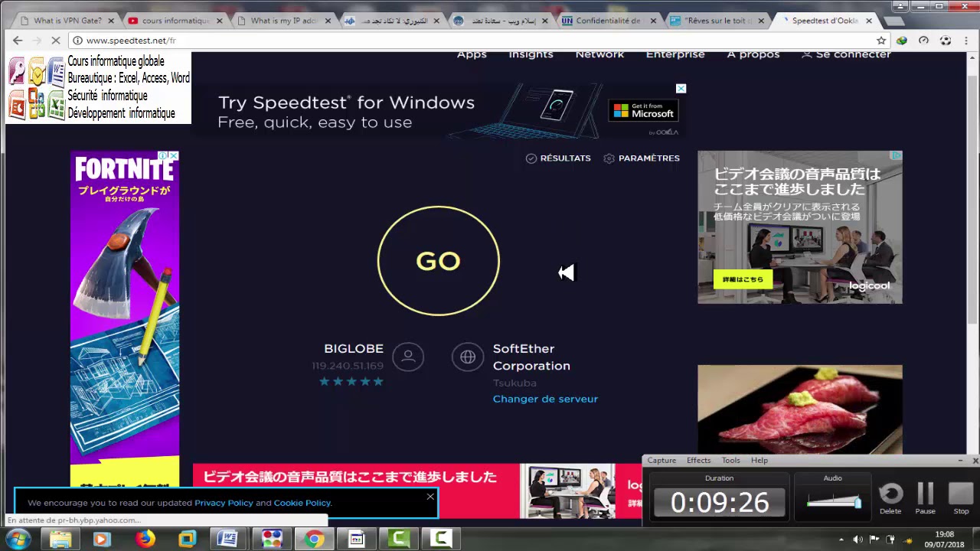
Task: Switch to the "Rêves sur le toit" tab
Action: click(718, 21)
